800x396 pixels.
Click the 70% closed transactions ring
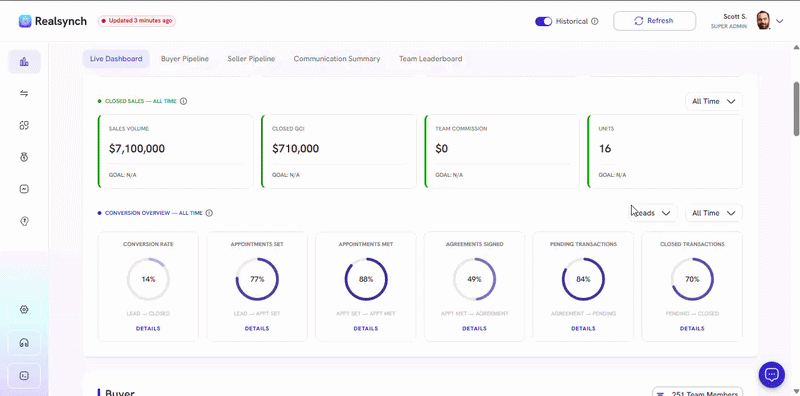coord(692,279)
